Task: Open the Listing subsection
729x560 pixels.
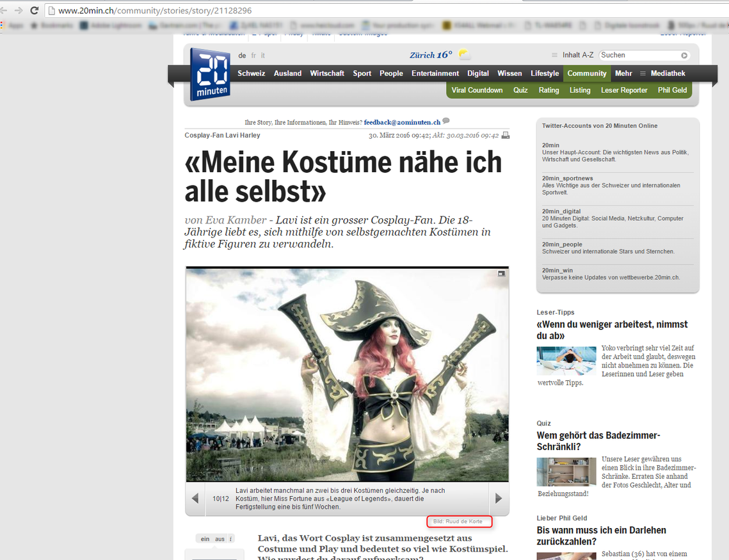Action: point(580,90)
